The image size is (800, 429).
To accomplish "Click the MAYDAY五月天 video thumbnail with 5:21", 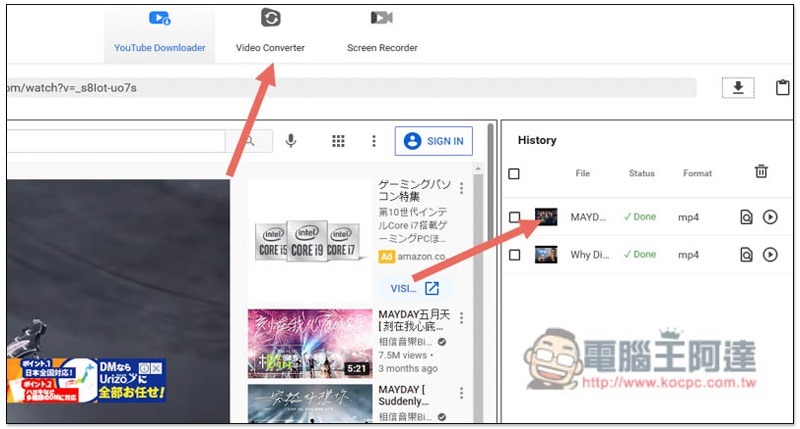I will pyautogui.click(x=310, y=343).
